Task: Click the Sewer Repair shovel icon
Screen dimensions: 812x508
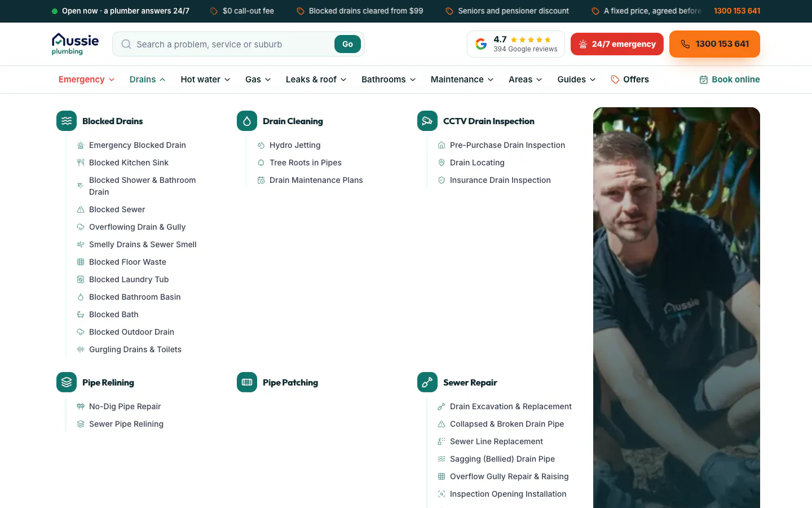Action: click(x=427, y=382)
